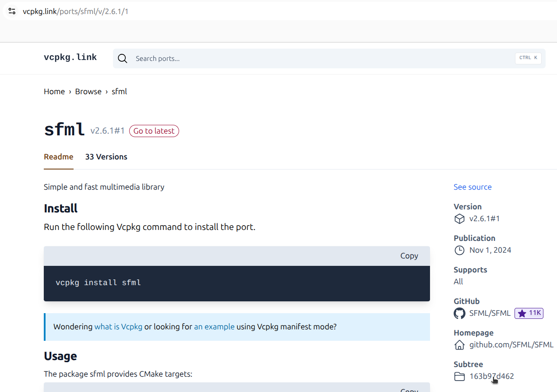This screenshot has width=557, height=392.
Task: Click the Go to latest button
Action: [x=154, y=131]
